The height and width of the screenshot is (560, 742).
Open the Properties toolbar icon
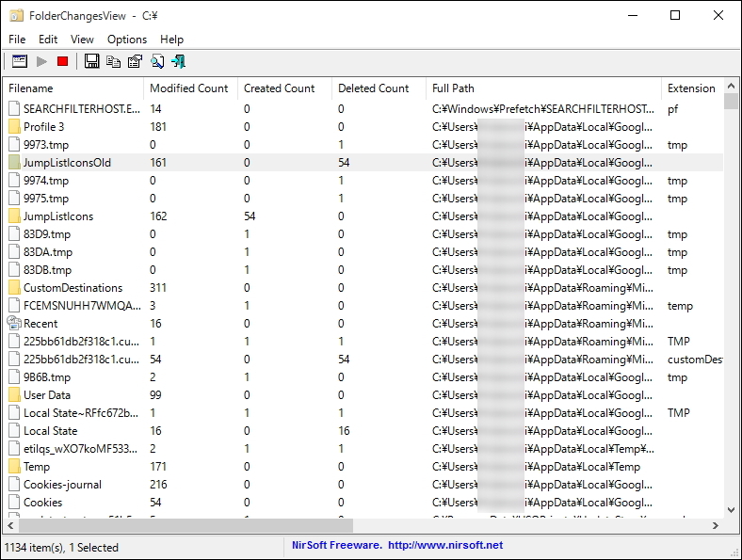135,61
